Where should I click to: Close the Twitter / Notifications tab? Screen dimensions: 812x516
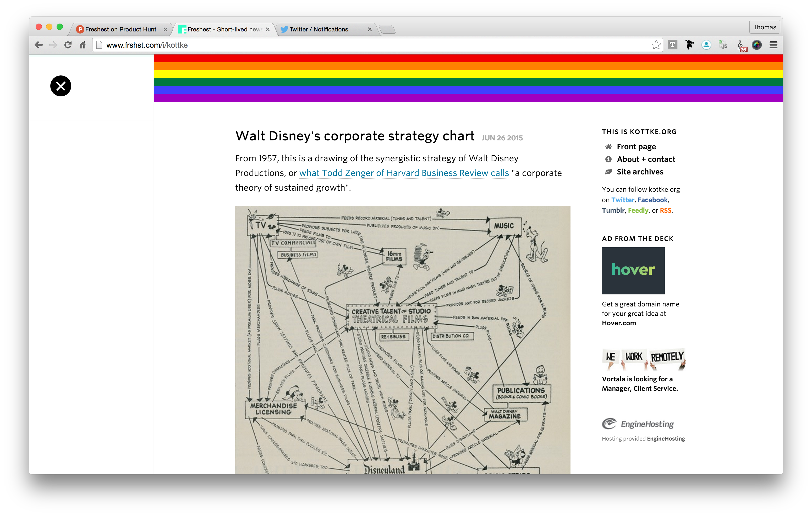[370, 29]
